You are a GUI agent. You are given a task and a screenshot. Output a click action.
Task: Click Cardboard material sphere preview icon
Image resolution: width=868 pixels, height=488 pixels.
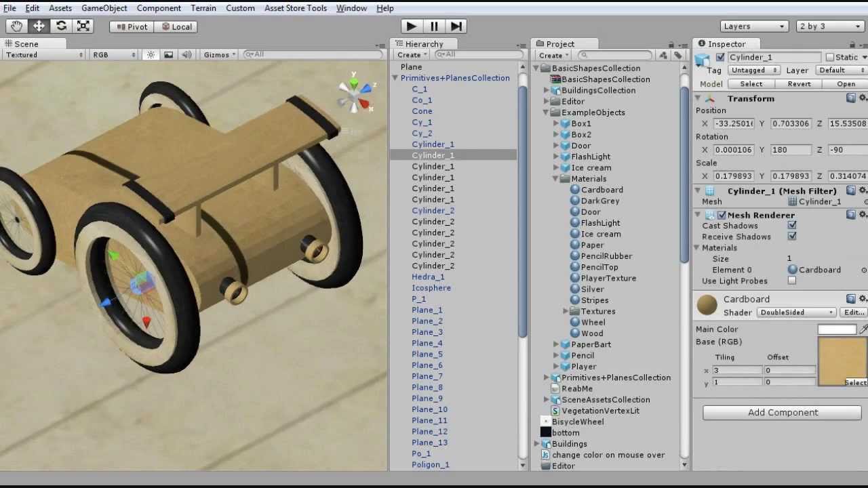(x=707, y=306)
